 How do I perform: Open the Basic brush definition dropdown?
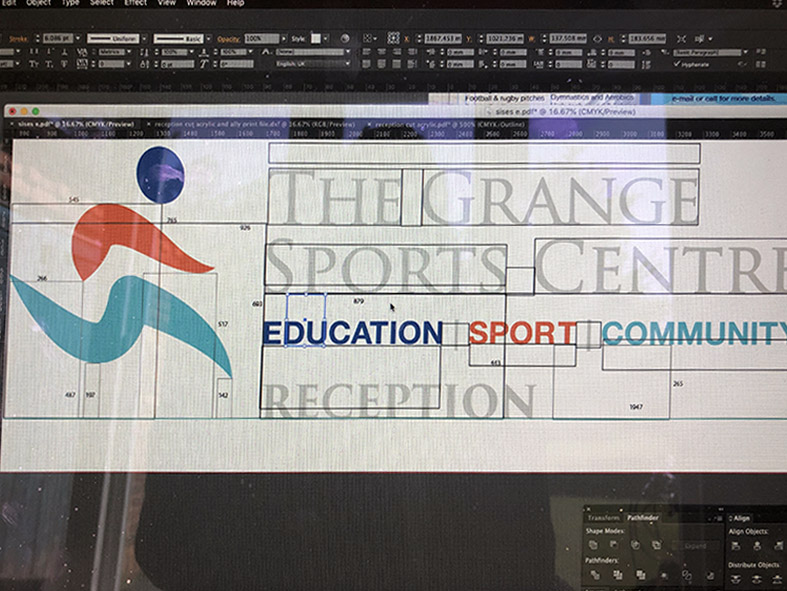[209, 39]
